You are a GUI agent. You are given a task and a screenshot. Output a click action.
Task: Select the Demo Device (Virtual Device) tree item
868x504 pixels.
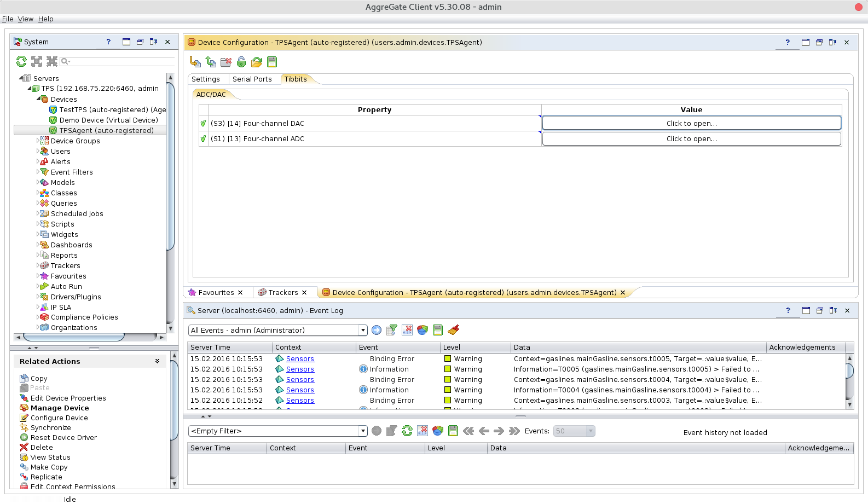(x=109, y=120)
